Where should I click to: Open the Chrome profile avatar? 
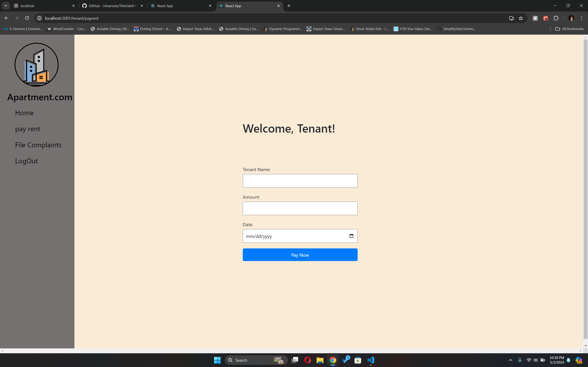571,18
